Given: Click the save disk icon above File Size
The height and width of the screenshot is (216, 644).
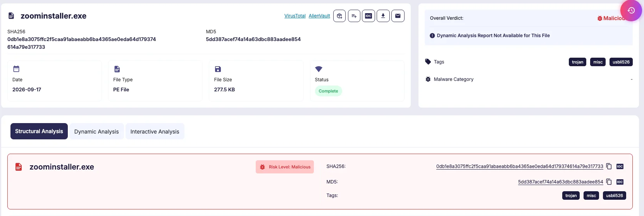Looking at the screenshot, I should click(x=218, y=69).
